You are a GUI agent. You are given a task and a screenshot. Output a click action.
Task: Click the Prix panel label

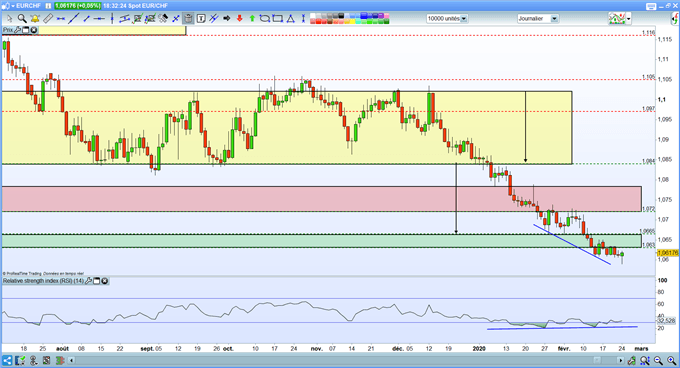pos(8,30)
